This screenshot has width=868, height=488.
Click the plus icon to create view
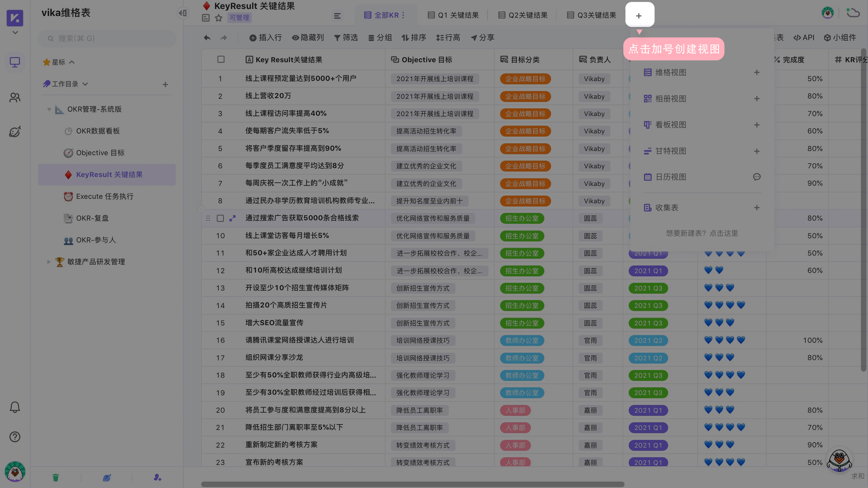639,16
